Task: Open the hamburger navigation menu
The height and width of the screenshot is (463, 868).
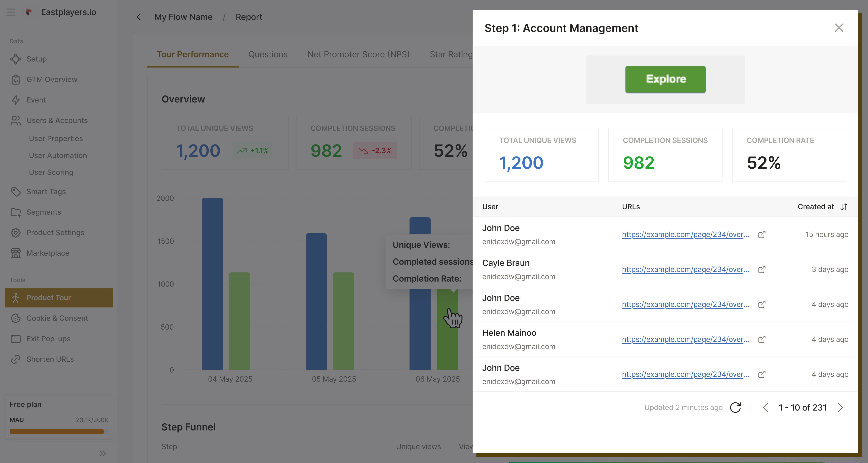Action: [10, 12]
